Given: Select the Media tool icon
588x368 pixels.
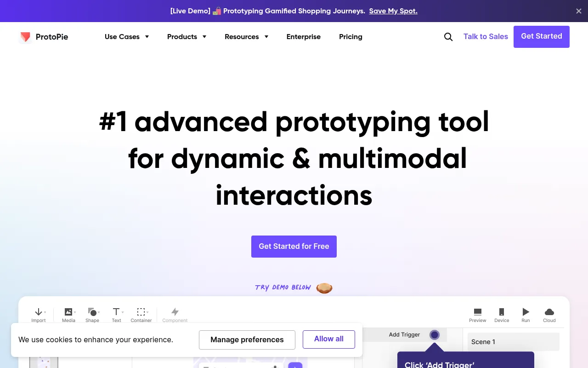Looking at the screenshot, I should (68, 312).
